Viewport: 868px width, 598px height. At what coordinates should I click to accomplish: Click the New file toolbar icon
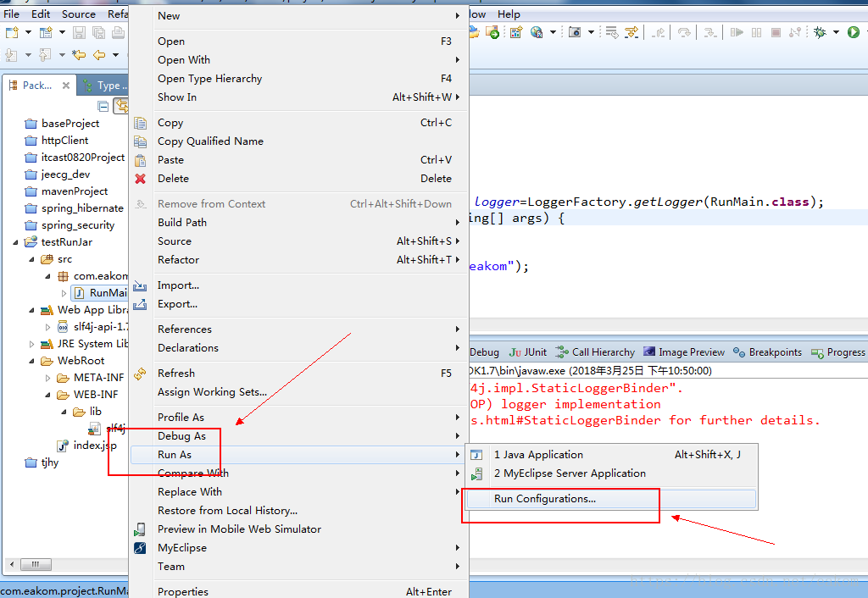(12, 33)
